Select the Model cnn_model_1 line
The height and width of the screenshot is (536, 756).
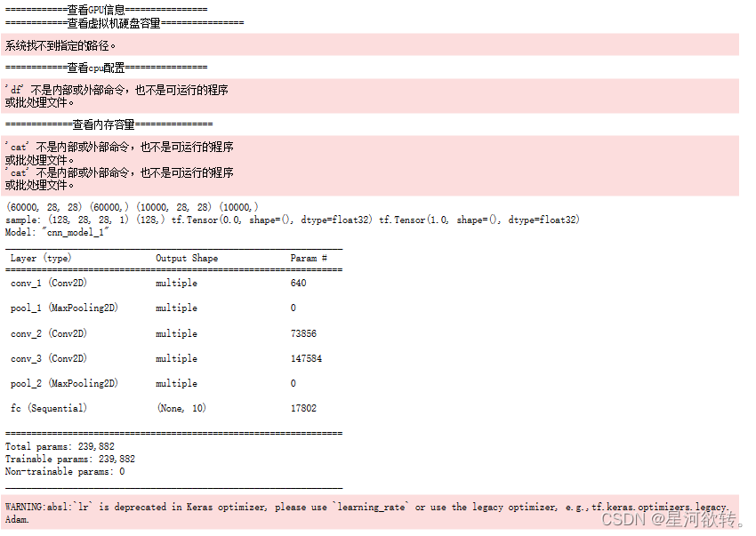[x=58, y=233]
